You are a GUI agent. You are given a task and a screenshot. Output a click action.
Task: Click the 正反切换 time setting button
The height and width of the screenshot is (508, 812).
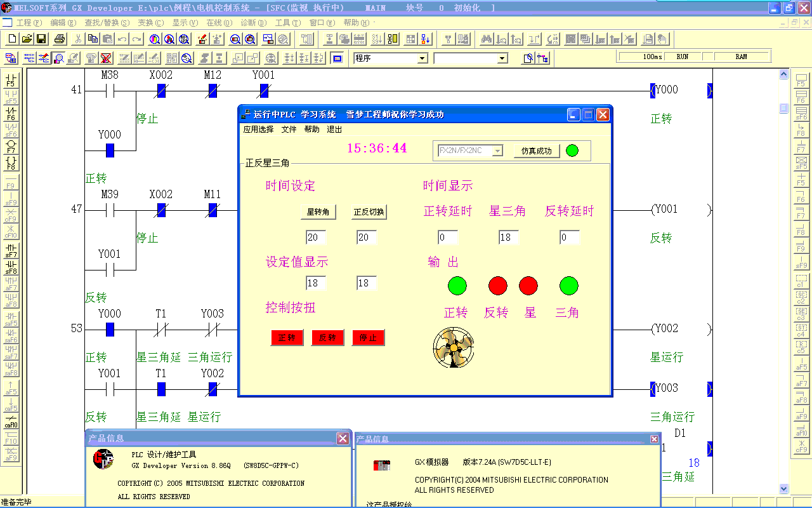point(369,212)
